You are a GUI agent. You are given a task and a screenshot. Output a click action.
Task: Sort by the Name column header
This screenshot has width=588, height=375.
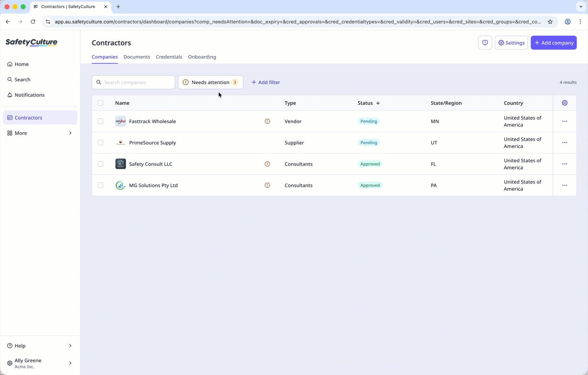(122, 103)
